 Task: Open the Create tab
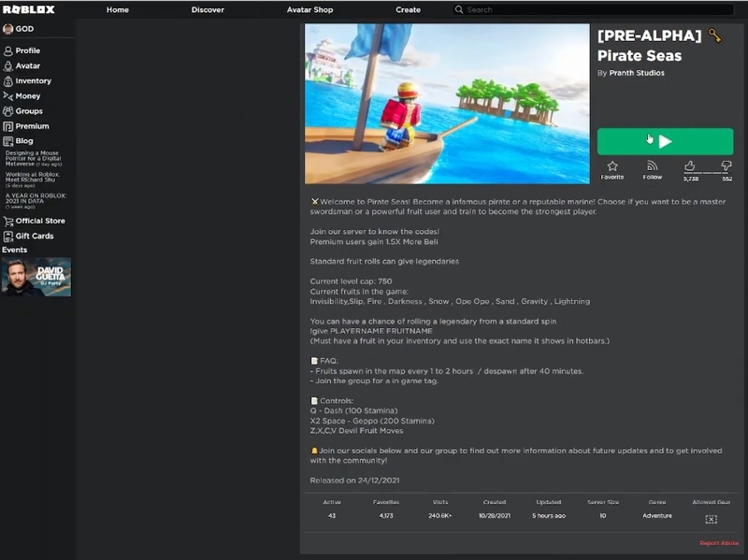click(408, 9)
